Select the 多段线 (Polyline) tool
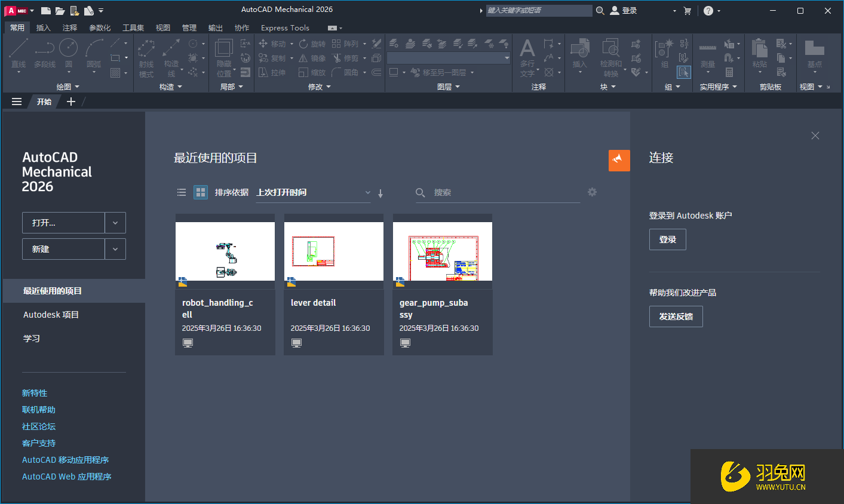The height and width of the screenshot is (504, 844). coord(44,53)
